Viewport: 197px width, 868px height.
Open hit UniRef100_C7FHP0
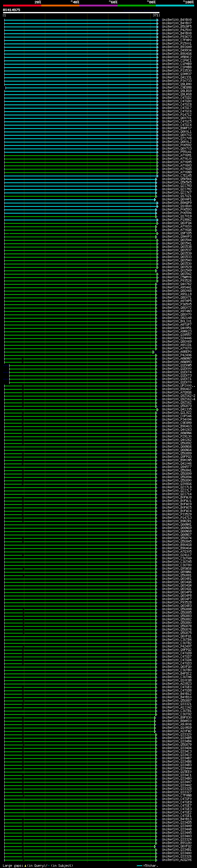pyautogui.click(x=177, y=40)
